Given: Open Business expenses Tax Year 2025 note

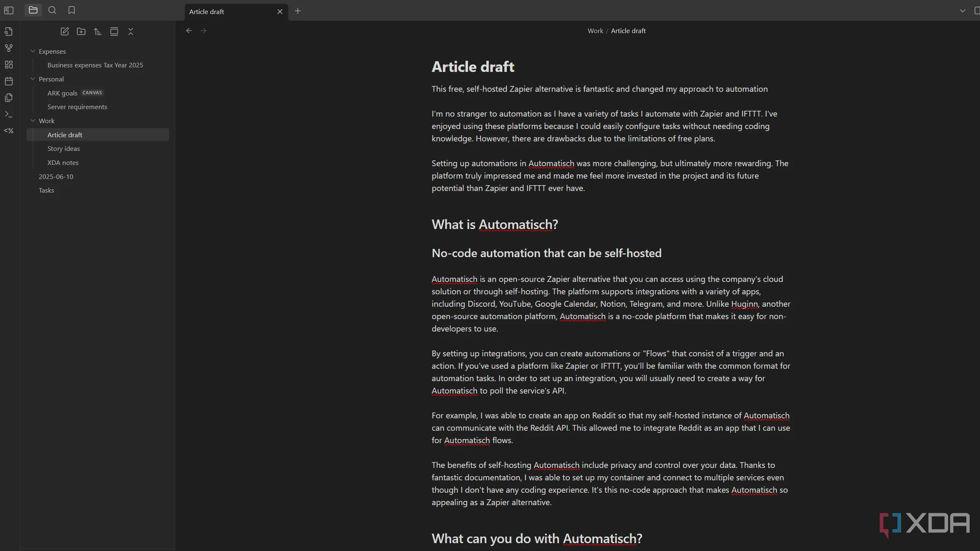Looking at the screenshot, I should 95,65.
